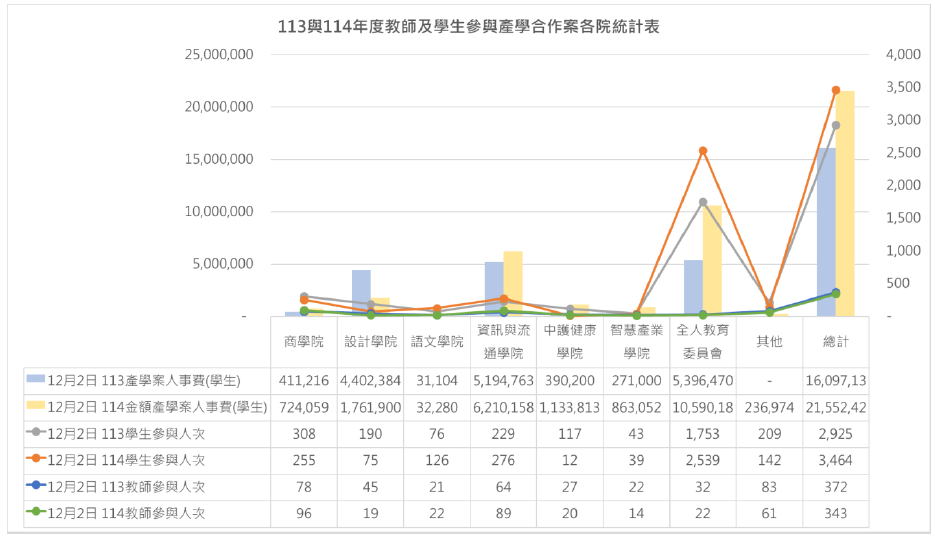Click the orange data point above 總計

(836, 90)
